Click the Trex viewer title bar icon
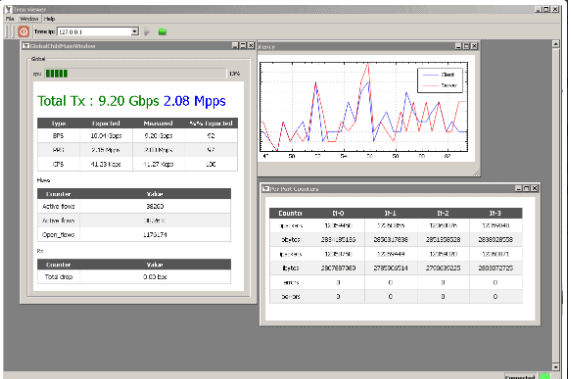571x379 pixels. click(x=8, y=9)
